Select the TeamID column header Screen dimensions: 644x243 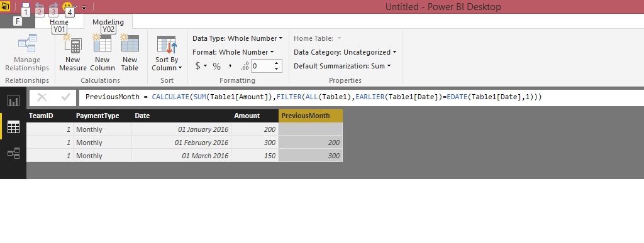click(50, 116)
